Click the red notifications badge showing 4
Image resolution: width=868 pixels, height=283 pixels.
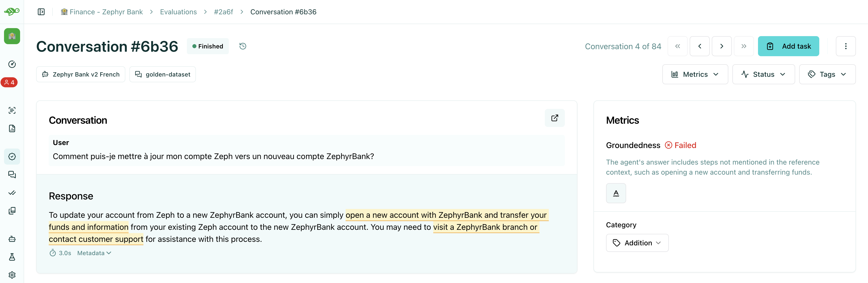[10, 83]
